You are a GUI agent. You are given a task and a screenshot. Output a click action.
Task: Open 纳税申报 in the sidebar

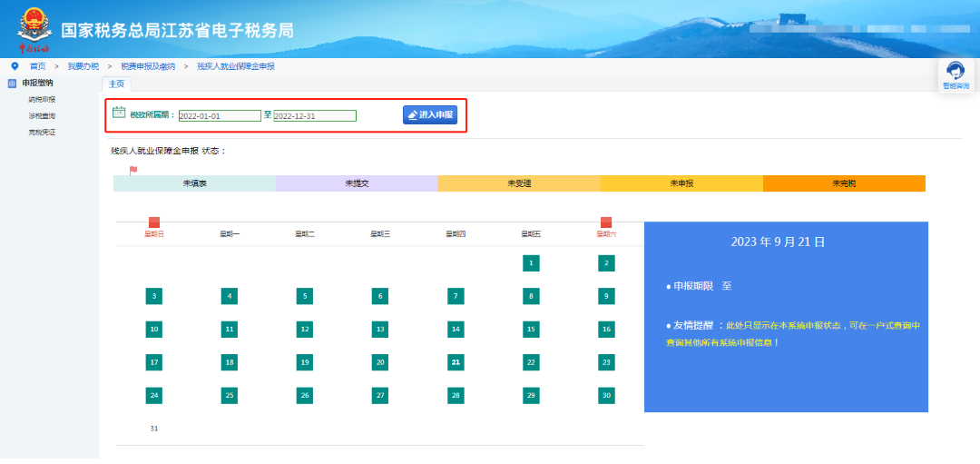[42, 99]
